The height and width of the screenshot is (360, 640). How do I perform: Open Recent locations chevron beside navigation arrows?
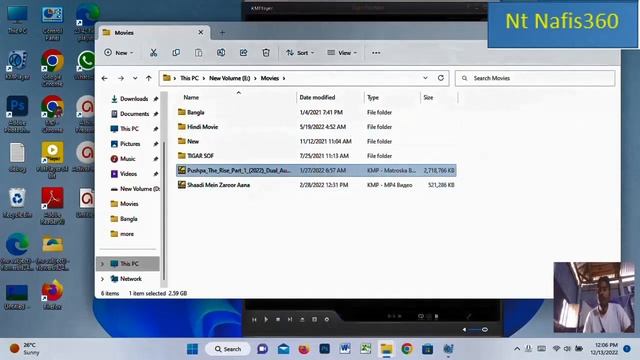(x=135, y=78)
